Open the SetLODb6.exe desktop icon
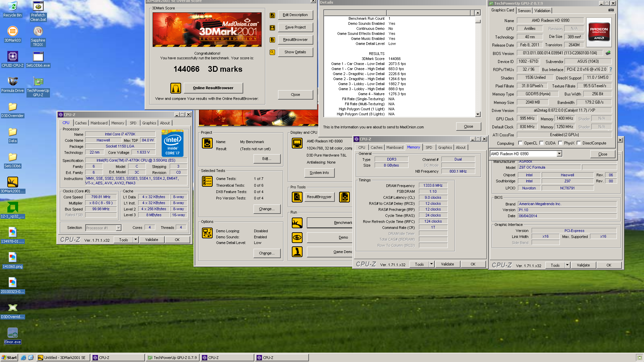The height and width of the screenshot is (362, 644). point(38,59)
